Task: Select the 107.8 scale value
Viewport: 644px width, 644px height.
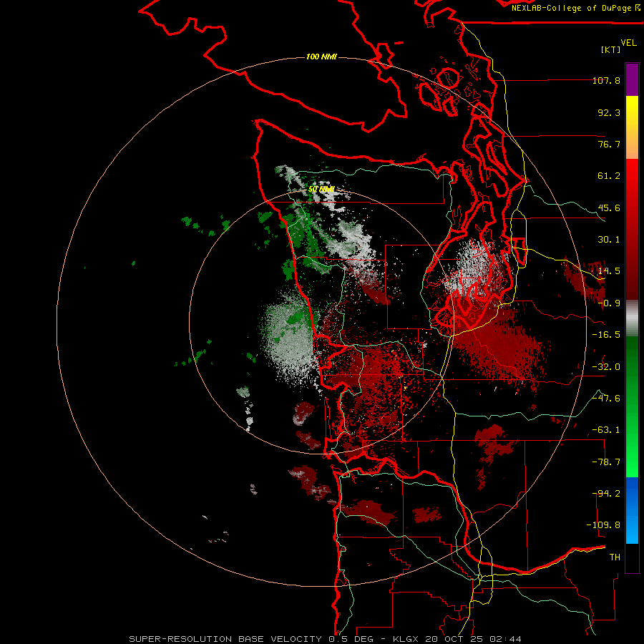Action: point(606,80)
